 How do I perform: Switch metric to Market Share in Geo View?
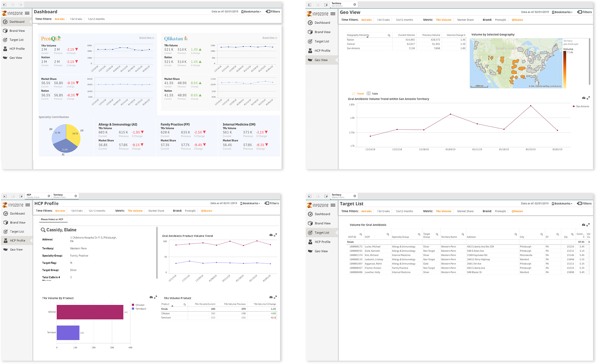click(x=465, y=20)
